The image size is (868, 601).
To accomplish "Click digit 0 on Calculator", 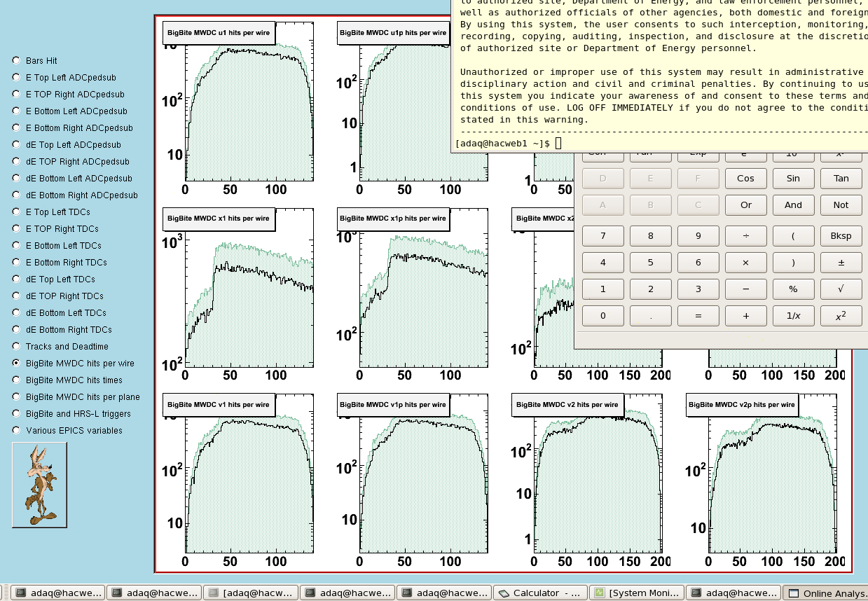I will (602, 316).
